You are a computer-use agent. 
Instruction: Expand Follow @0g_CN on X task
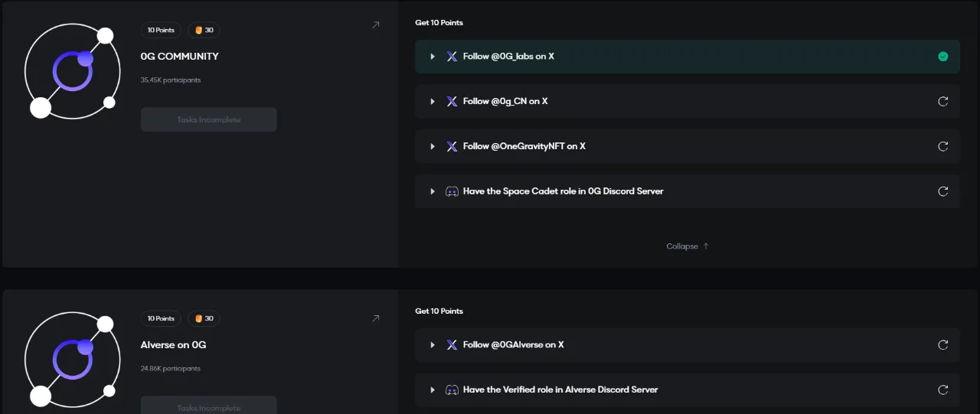(433, 101)
